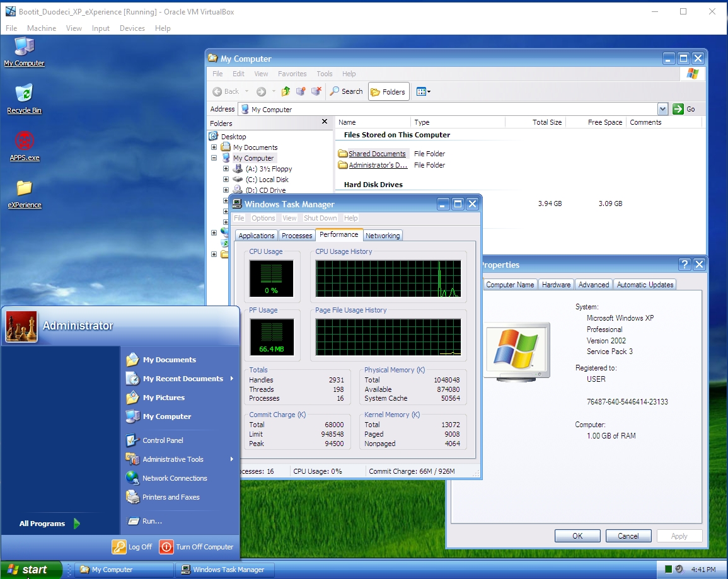Click the Administrator chess user picture
This screenshot has height=579, width=728.
point(21,326)
